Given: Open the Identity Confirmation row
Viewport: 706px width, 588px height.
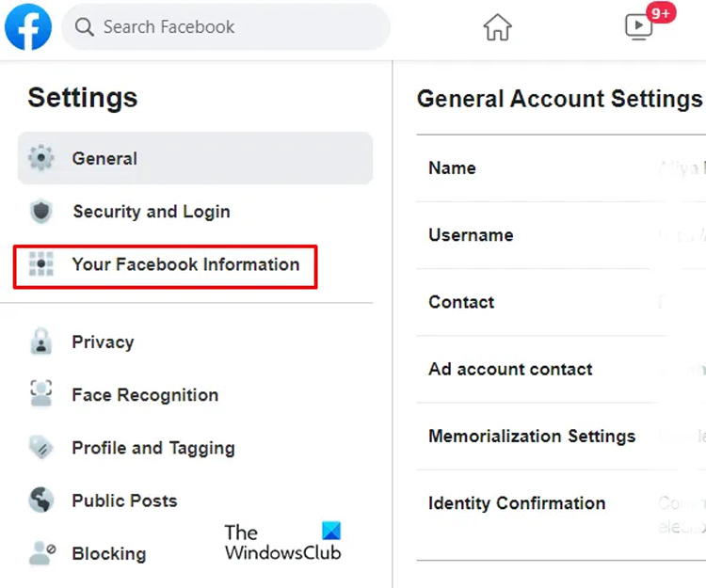Looking at the screenshot, I should coord(561,516).
